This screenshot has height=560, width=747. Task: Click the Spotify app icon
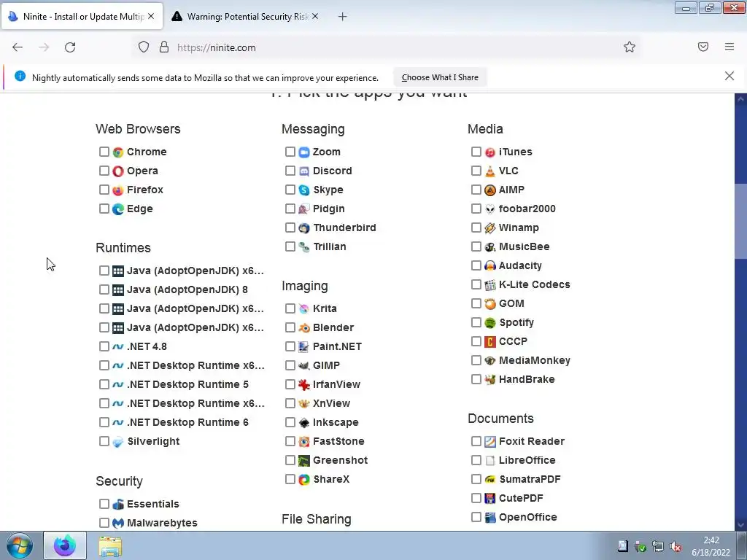click(490, 323)
